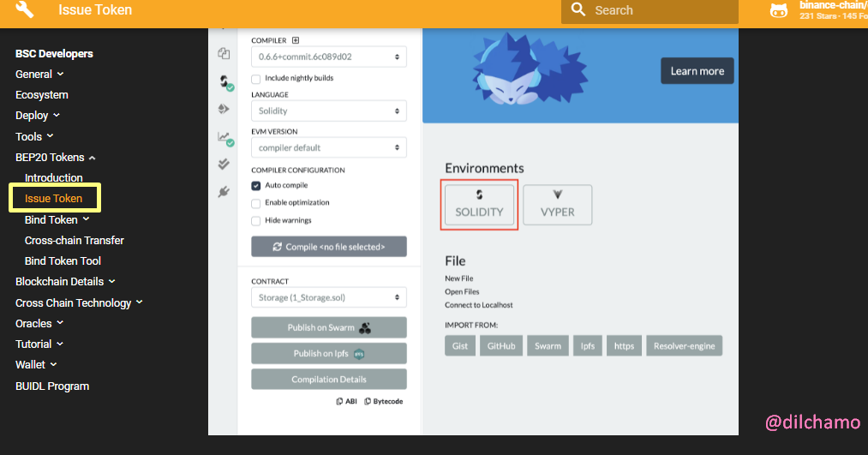Toggle Include nightly builds checkbox
This screenshot has width=868, height=455.
pos(255,79)
